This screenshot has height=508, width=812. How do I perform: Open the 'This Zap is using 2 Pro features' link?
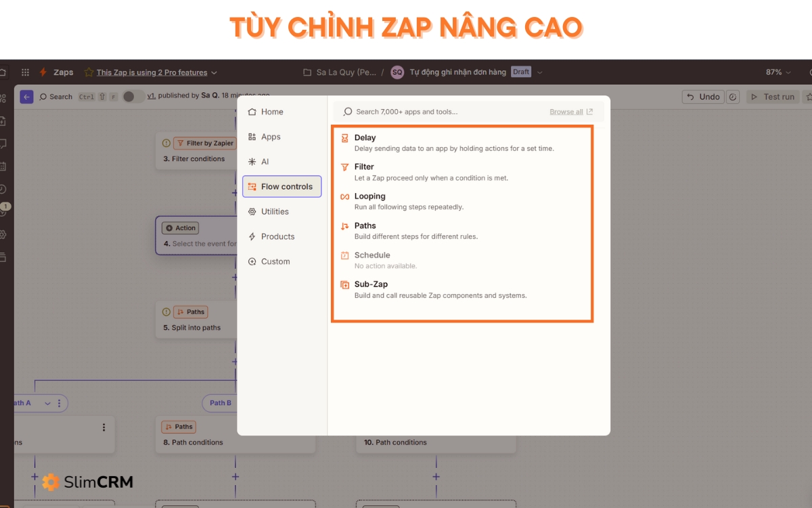pyautogui.click(x=152, y=72)
